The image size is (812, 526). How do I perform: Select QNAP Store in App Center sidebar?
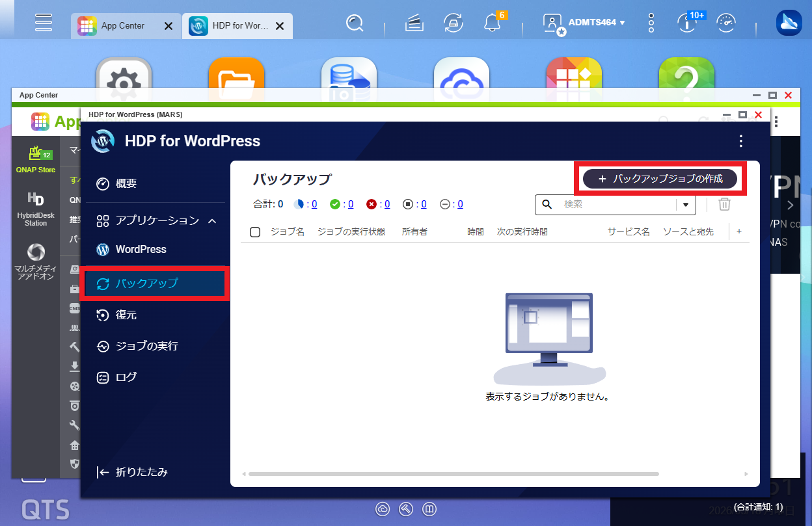tap(36, 159)
